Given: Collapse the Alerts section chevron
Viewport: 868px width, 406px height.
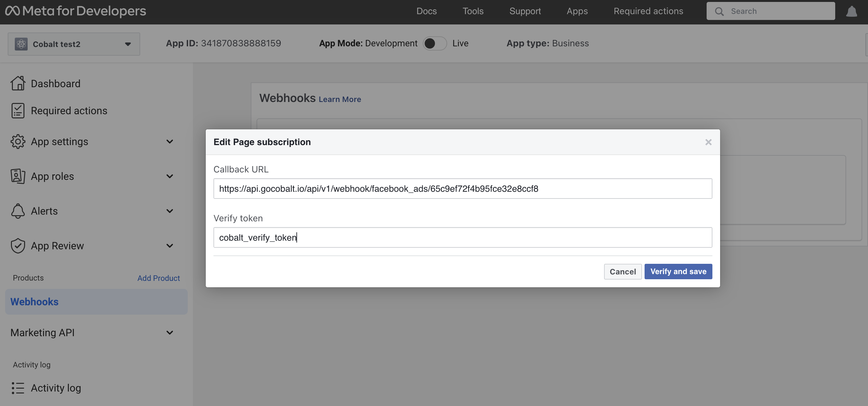Looking at the screenshot, I should tap(170, 211).
